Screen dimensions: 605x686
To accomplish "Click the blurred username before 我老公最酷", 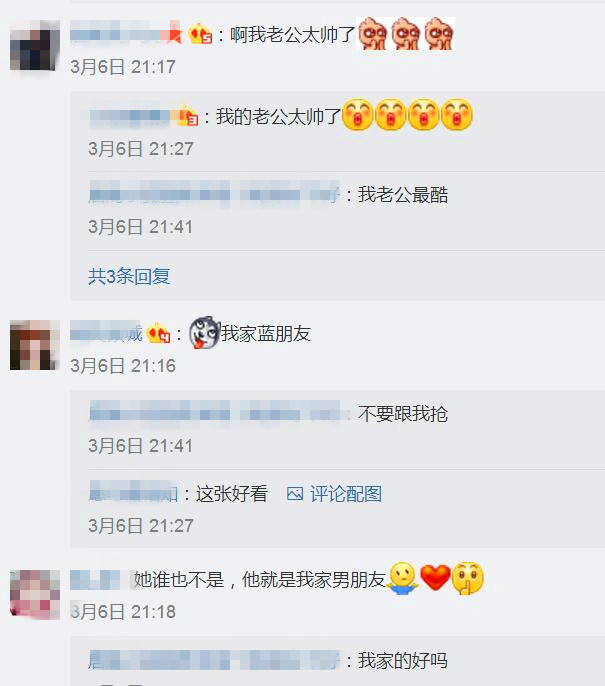I will [214, 194].
